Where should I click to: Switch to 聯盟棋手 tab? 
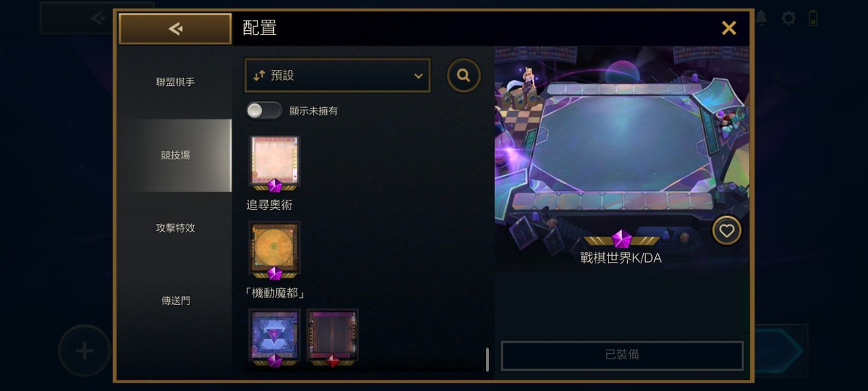point(175,82)
